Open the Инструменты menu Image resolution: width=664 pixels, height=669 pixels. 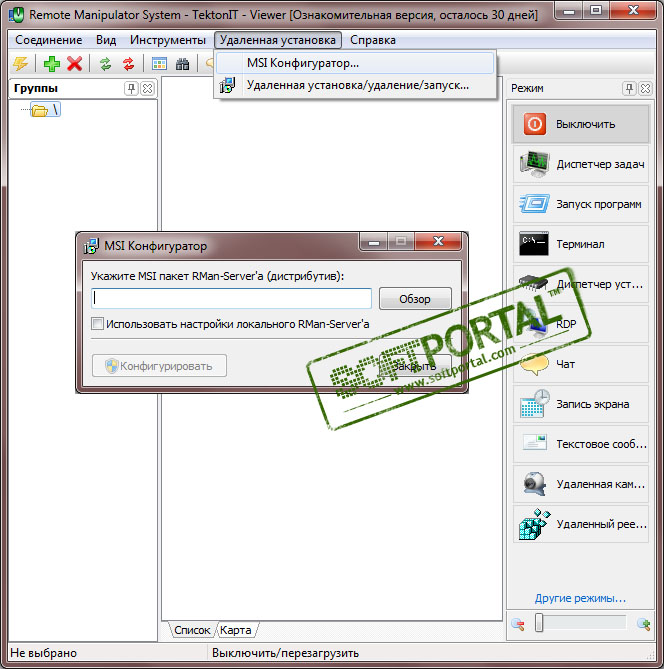click(168, 40)
